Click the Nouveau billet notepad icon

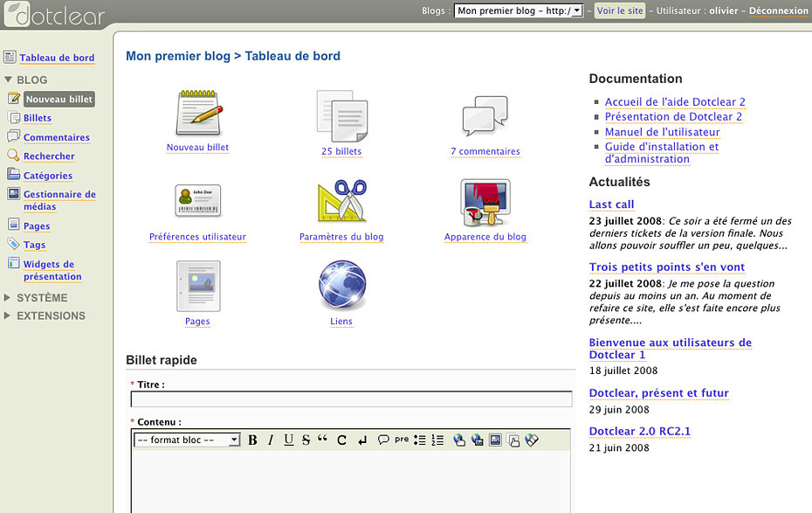(x=198, y=113)
